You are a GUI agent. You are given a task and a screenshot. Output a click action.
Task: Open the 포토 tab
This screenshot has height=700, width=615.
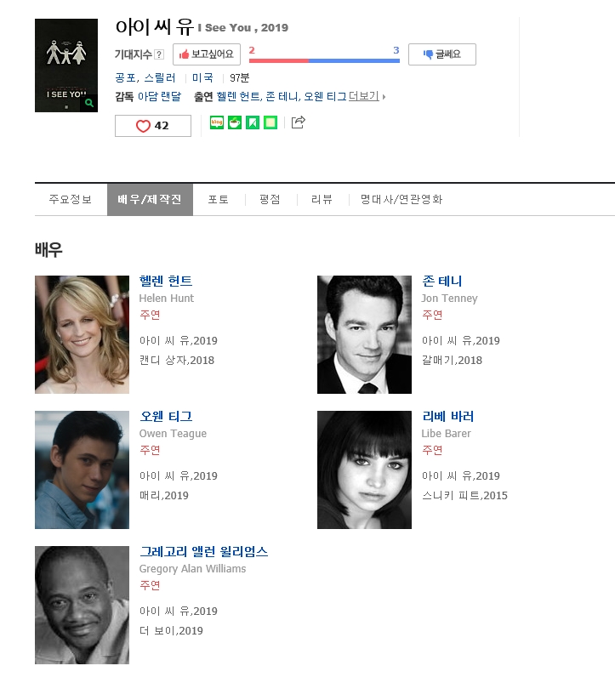(x=219, y=200)
